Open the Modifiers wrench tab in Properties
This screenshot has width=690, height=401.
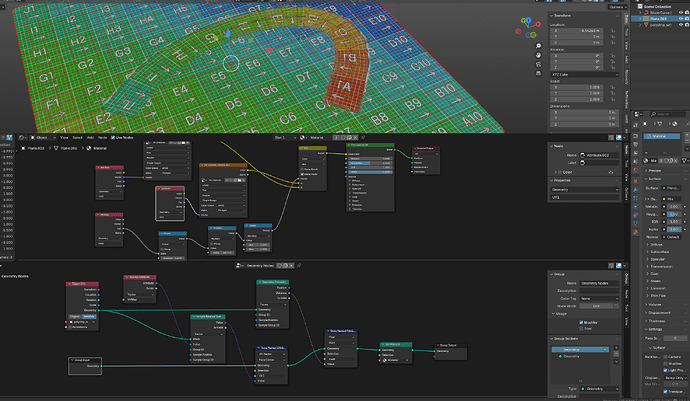pyautogui.click(x=635, y=190)
